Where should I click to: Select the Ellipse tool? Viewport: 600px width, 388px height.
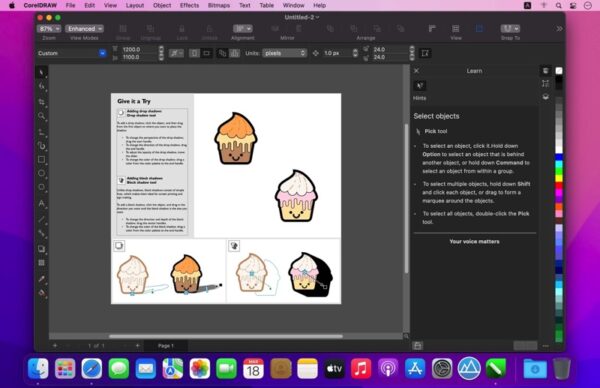(41, 173)
